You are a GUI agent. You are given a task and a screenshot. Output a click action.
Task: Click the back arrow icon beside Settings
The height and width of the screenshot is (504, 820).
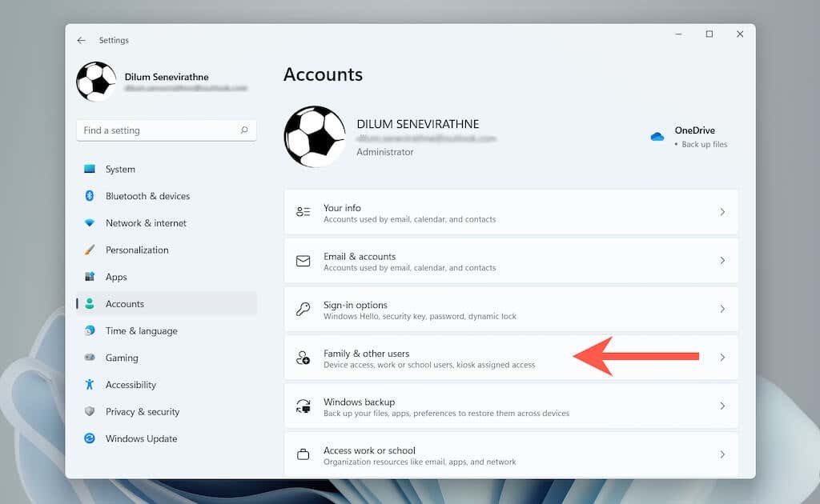81,40
